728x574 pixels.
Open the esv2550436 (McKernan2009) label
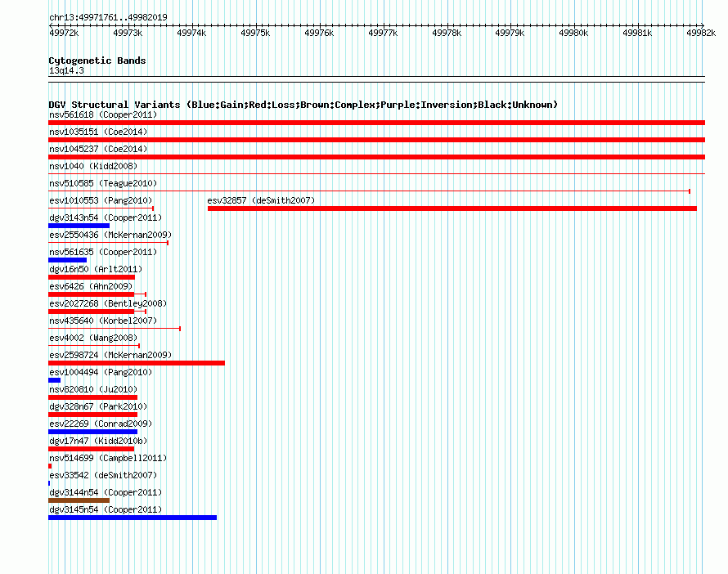110,235
